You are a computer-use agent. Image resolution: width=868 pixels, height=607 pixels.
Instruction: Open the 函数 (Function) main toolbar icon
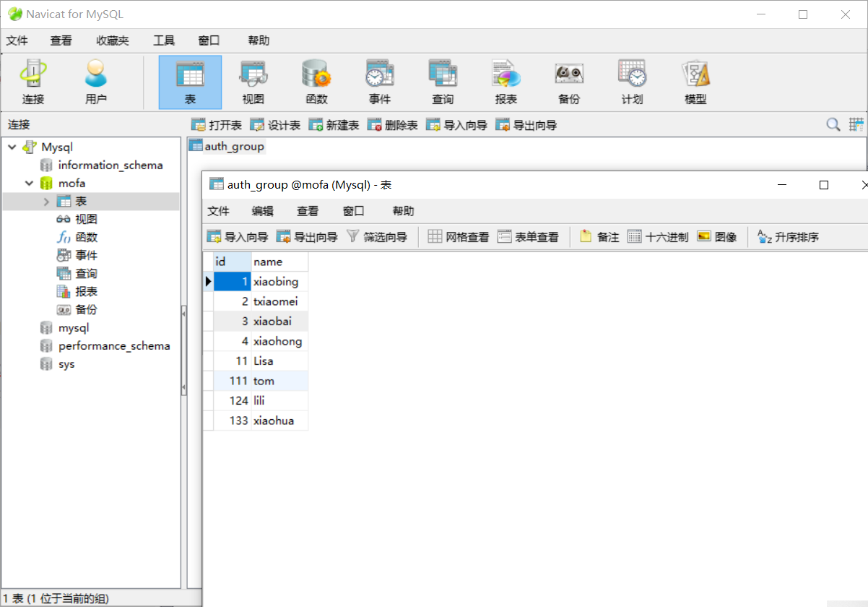pos(316,82)
